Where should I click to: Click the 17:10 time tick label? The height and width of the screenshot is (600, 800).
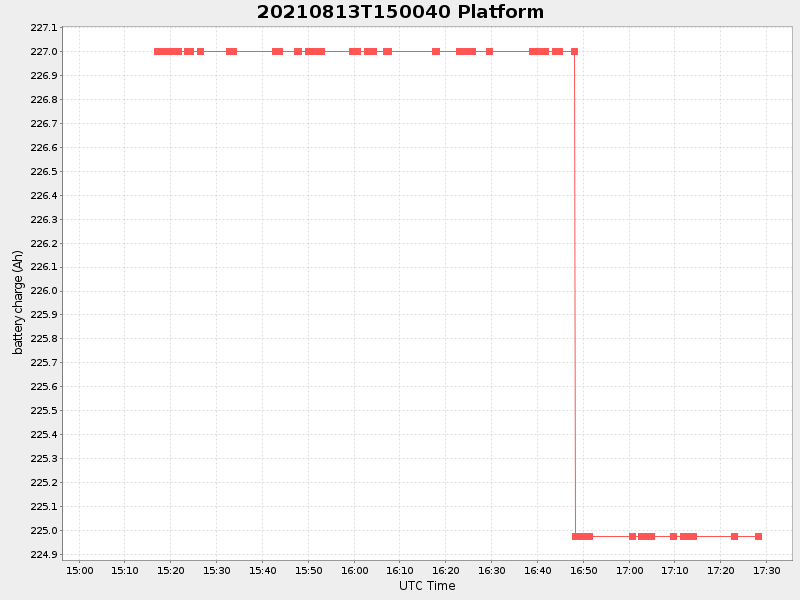(x=675, y=570)
